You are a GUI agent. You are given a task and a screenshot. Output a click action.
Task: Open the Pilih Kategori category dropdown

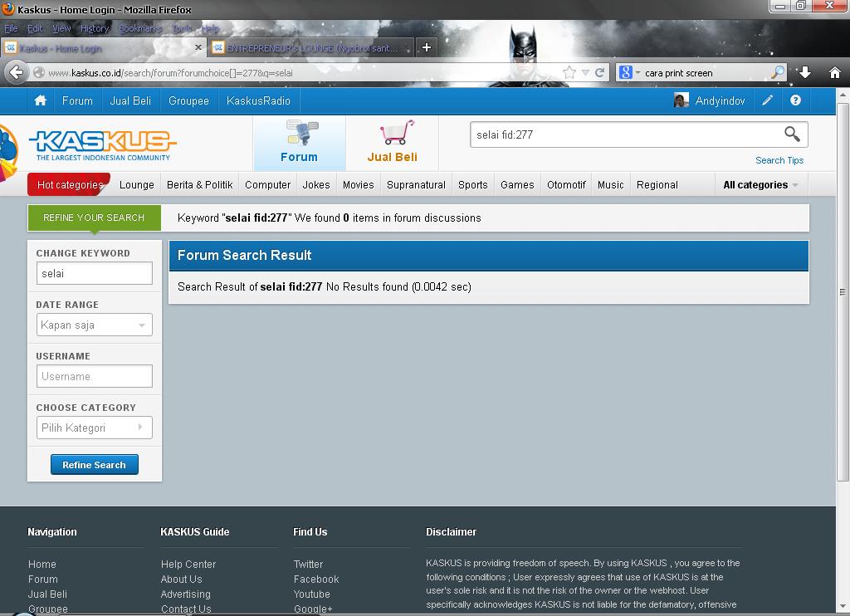[x=94, y=428]
